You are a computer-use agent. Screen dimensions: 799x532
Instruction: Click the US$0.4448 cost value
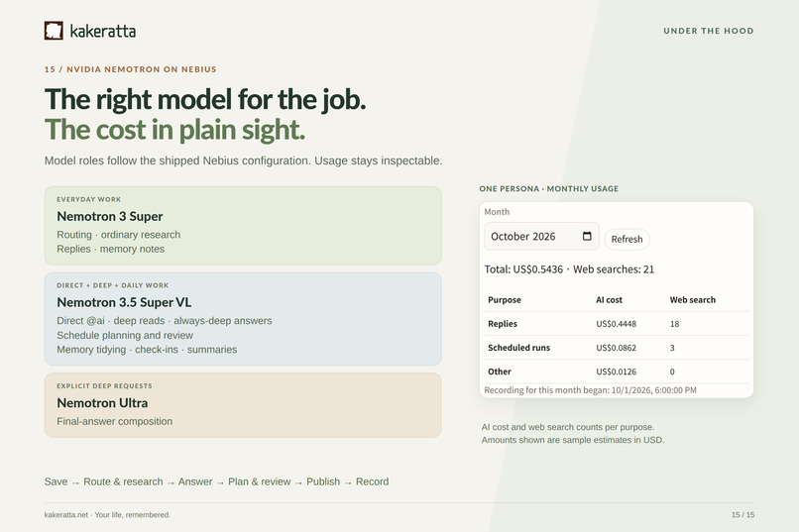click(x=616, y=324)
